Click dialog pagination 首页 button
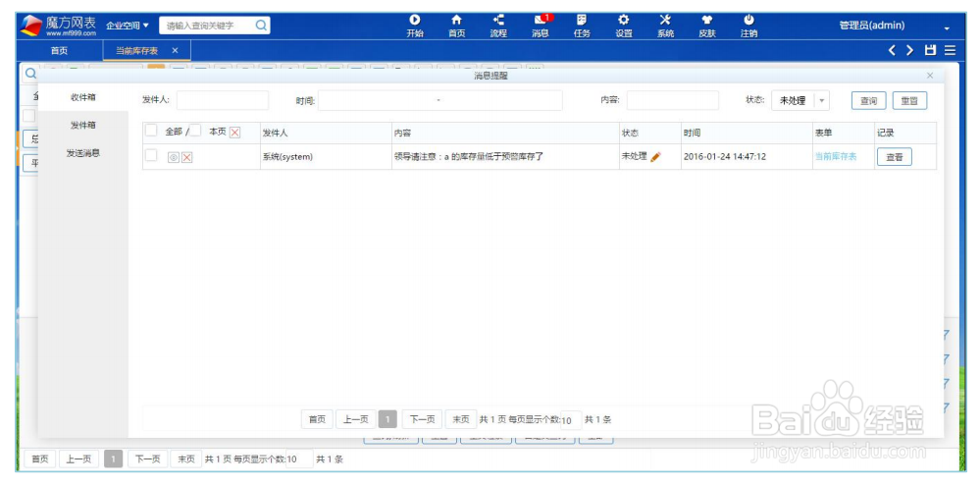 [x=317, y=419]
